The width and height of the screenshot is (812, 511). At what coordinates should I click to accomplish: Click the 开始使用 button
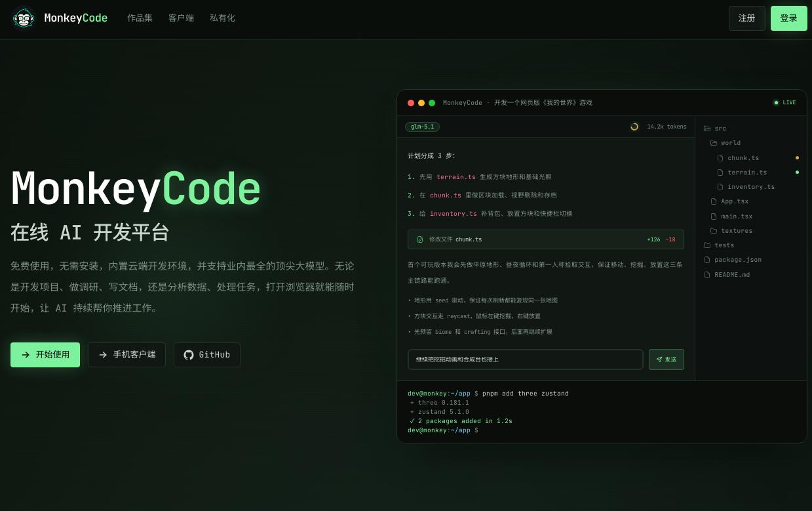pyautogui.click(x=45, y=355)
